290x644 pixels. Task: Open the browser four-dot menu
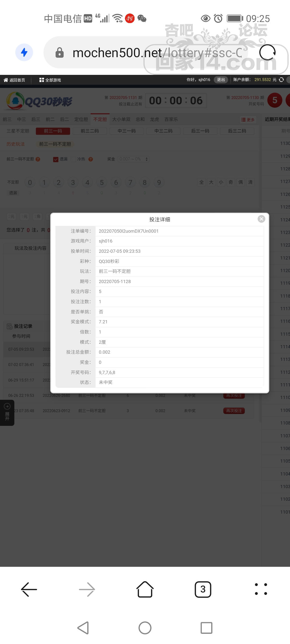pos(261,589)
